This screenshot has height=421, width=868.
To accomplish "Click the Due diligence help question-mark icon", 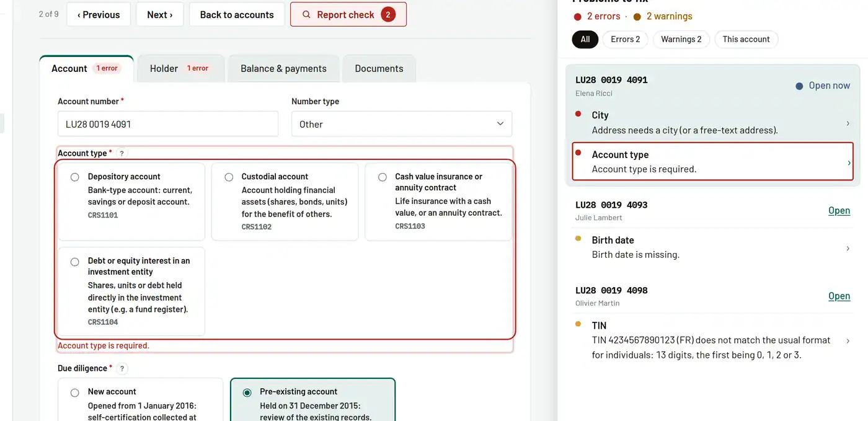I will point(123,368).
